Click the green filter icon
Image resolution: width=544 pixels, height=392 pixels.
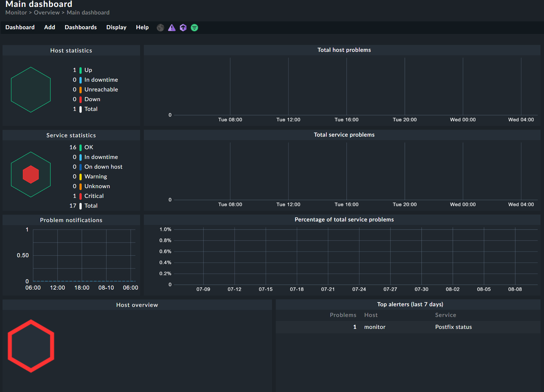click(x=194, y=28)
